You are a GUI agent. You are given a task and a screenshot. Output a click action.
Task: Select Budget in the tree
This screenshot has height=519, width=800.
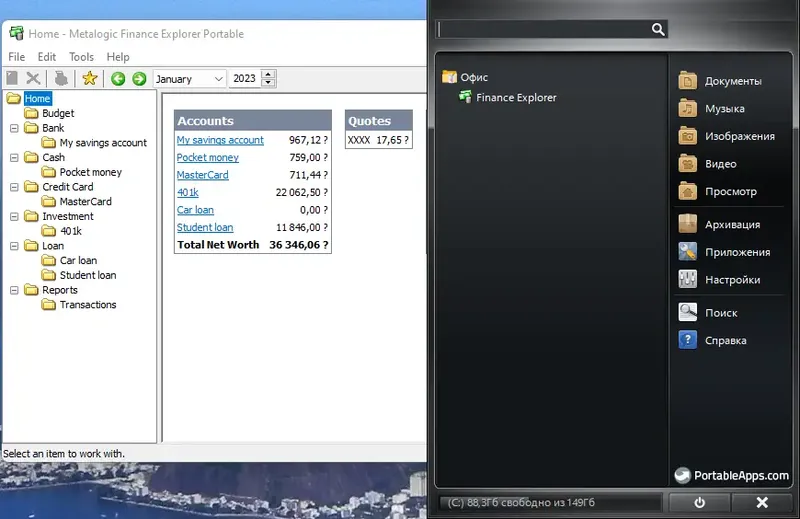(x=58, y=113)
